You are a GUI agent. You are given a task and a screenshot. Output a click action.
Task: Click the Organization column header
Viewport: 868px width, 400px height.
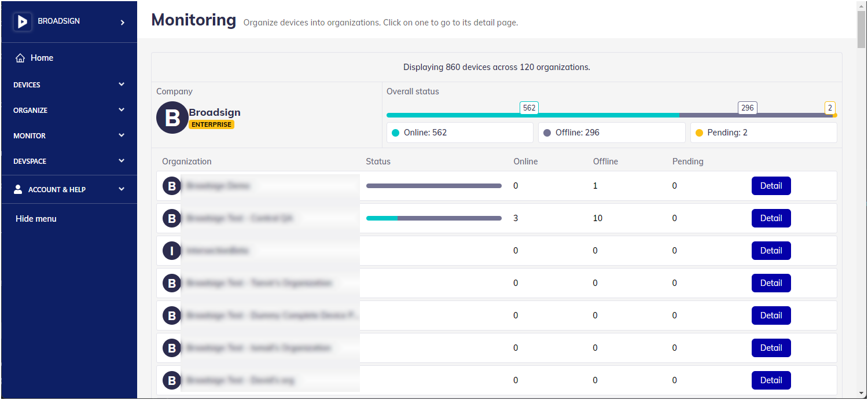[x=187, y=162]
